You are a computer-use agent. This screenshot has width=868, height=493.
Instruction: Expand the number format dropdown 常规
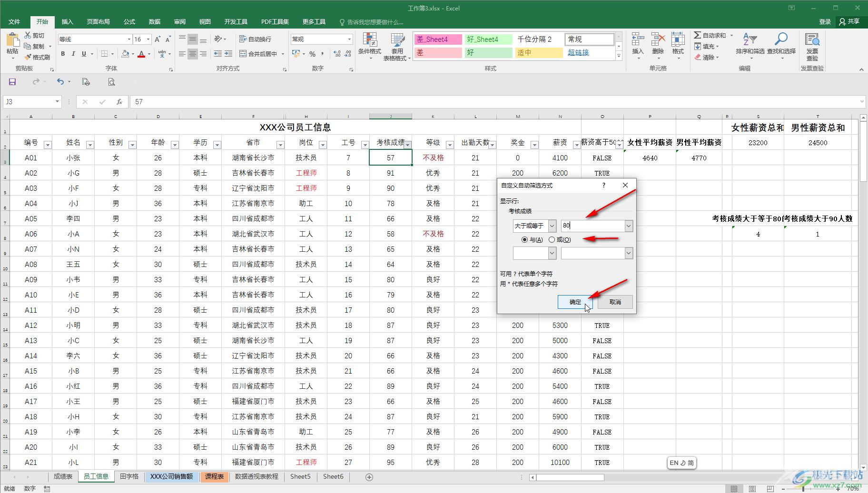[349, 39]
